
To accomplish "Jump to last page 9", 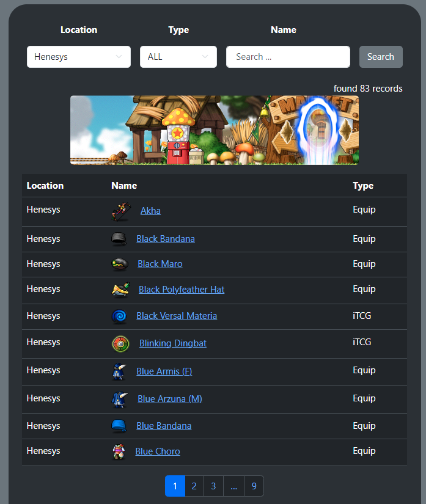I will pos(254,486).
